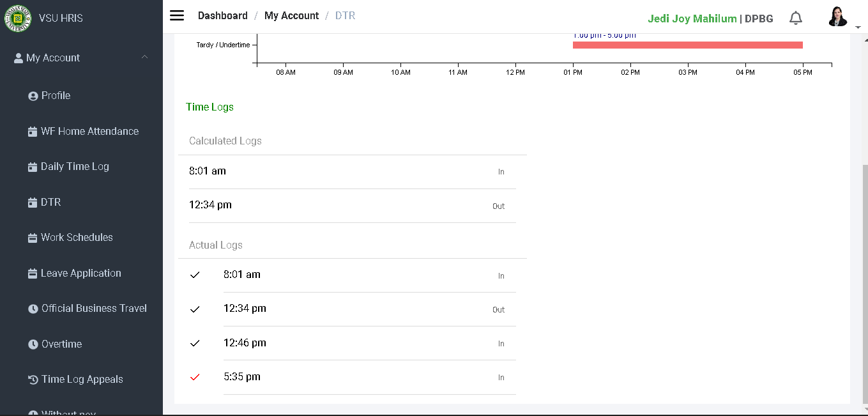This screenshot has width=868, height=416.
Task: Click the VSU HRIS logo
Action: [18, 18]
